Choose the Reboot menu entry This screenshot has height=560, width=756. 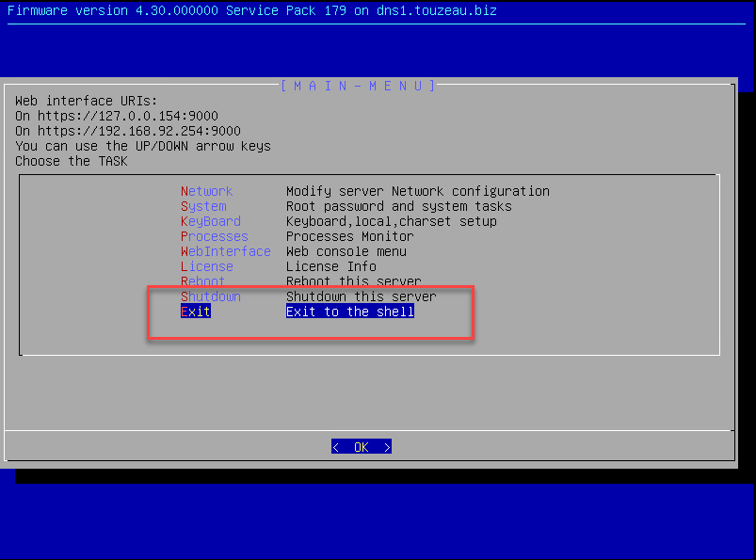202,281
